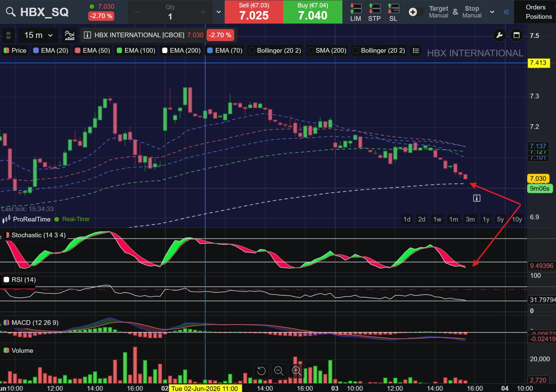Click the zoom in magnifier icon
The height and width of the screenshot is (392, 556).
click(296, 371)
